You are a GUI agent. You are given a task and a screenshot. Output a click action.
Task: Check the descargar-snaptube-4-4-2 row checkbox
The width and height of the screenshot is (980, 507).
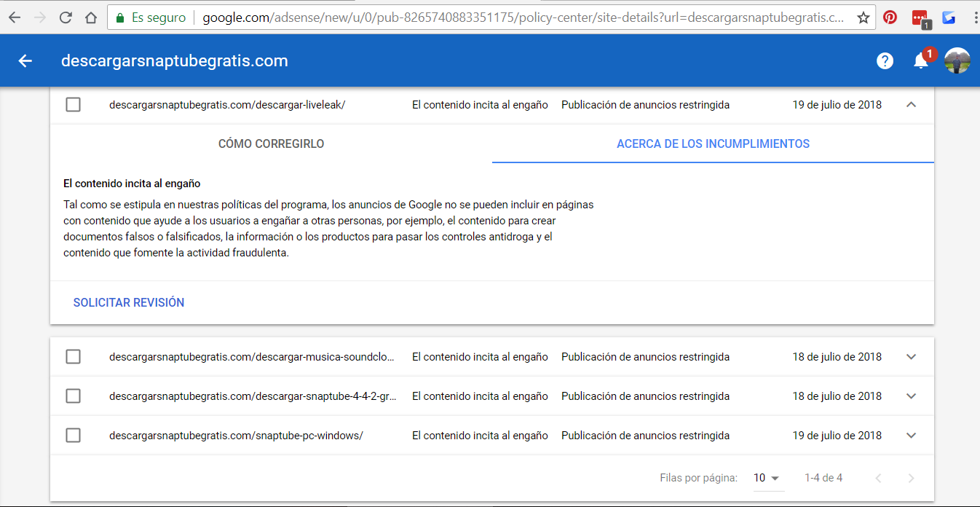pyautogui.click(x=73, y=396)
